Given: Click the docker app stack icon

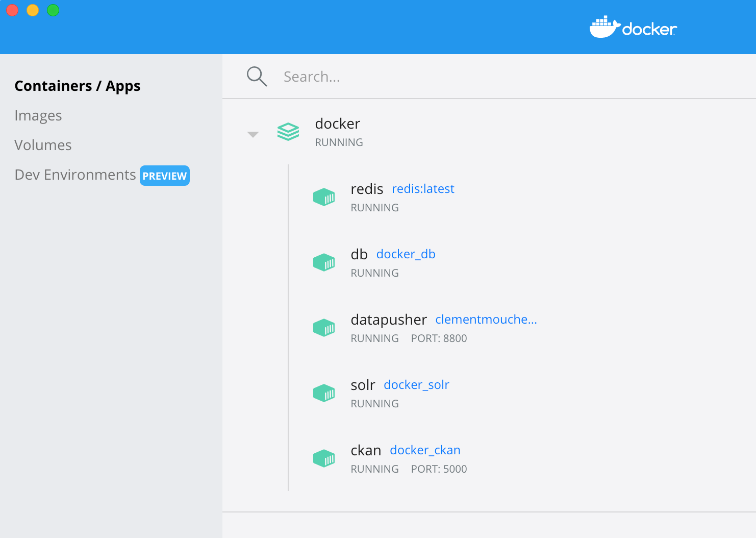Looking at the screenshot, I should click(x=288, y=132).
